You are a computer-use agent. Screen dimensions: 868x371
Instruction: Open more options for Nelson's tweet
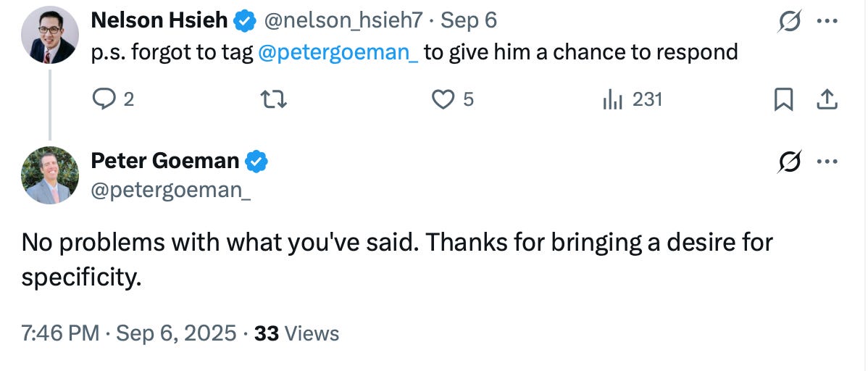coord(827,21)
